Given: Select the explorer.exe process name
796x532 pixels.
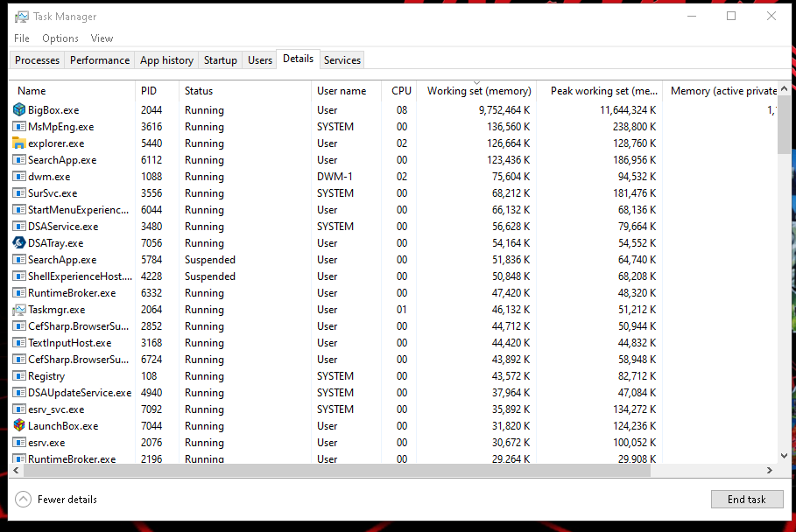Looking at the screenshot, I should pyautogui.click(x=56, y=143).
